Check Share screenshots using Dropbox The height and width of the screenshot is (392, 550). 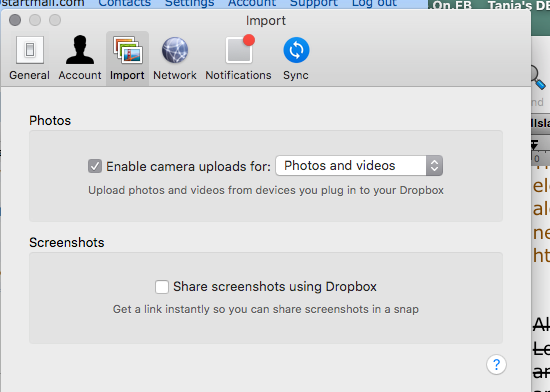pos(162,287)
